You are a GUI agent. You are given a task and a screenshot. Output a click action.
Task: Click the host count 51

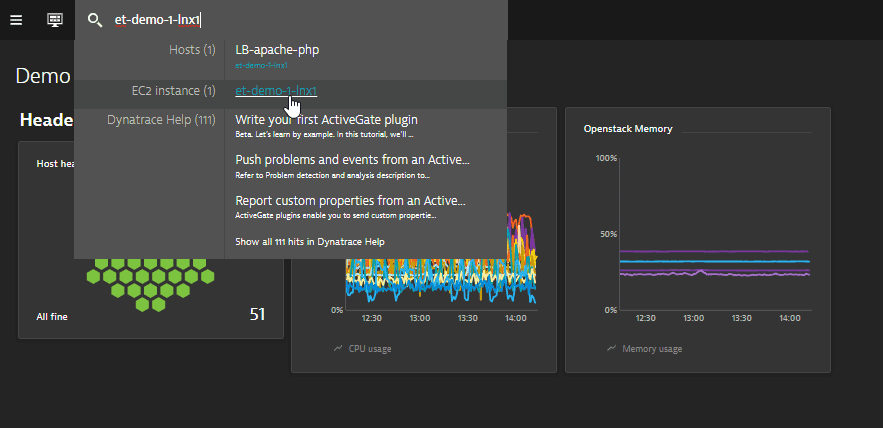click(257, 314)
